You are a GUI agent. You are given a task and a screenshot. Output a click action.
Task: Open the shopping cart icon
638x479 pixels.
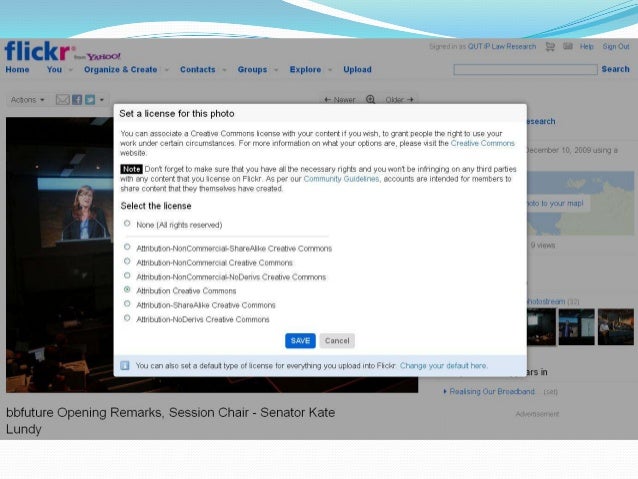[550, 47]
